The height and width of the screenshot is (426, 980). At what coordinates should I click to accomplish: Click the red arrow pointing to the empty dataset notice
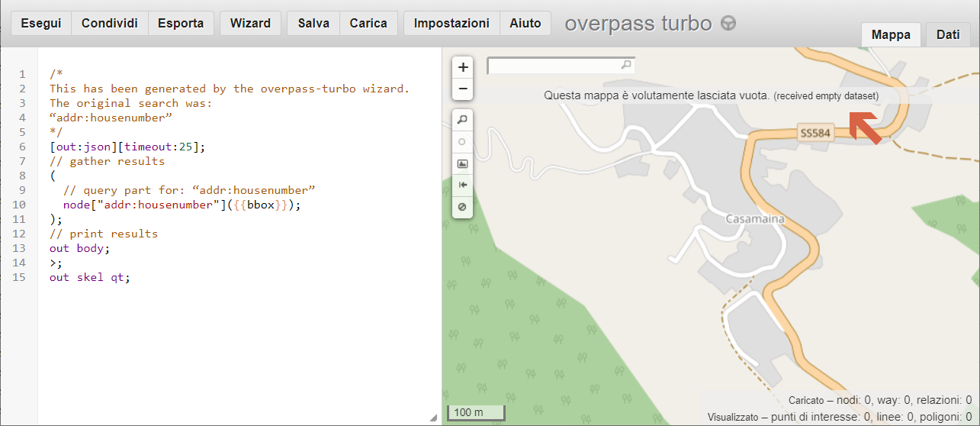click(x=865, y=127)
